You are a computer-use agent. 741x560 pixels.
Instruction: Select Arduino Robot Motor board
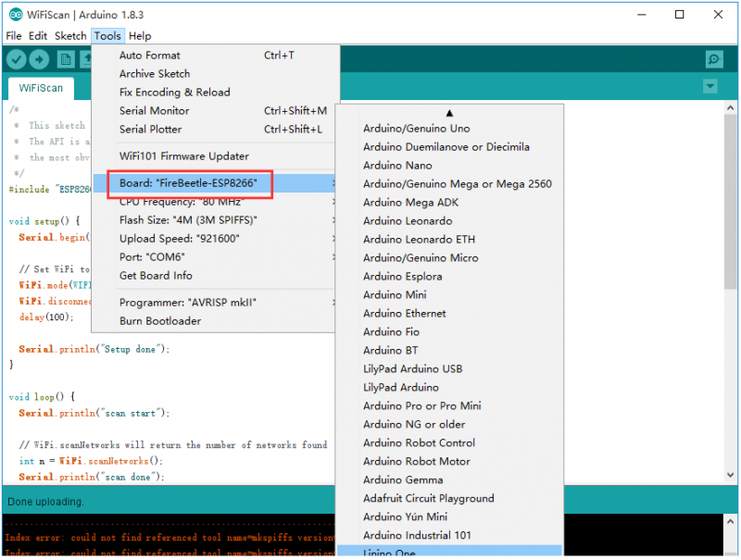pos(449,461)
